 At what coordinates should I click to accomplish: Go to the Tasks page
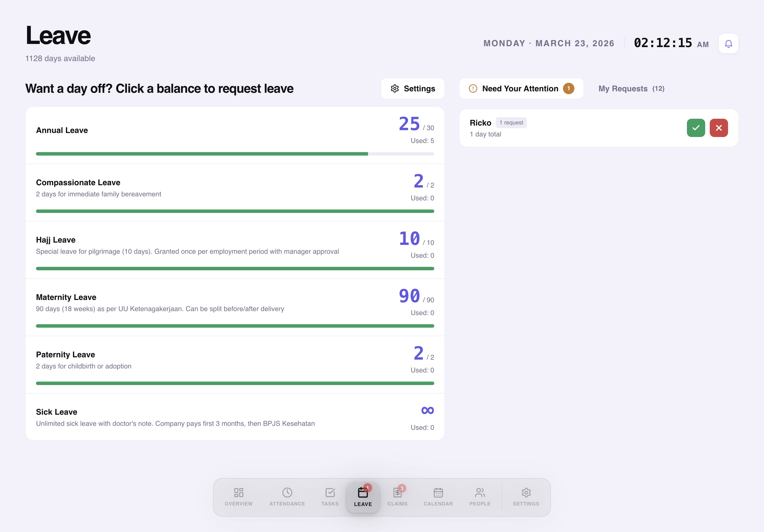[x=330, y=497]
